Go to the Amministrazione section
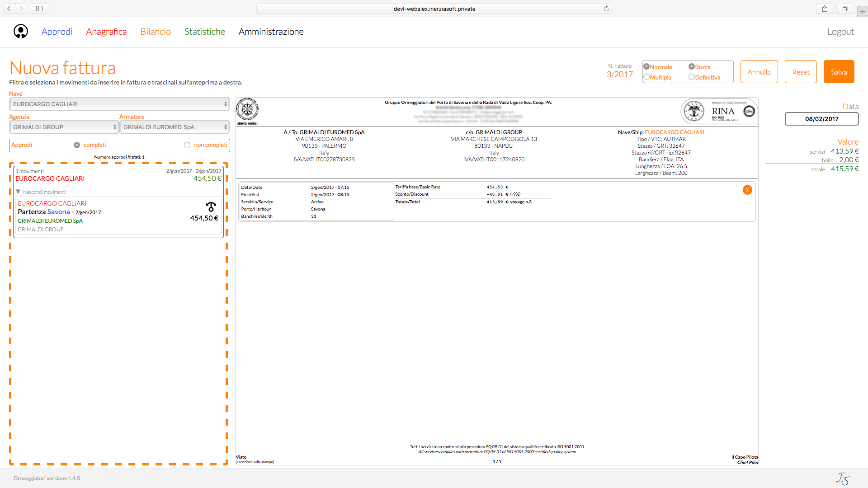The width and height of the screenshot is (868, 488). [271, 32]
